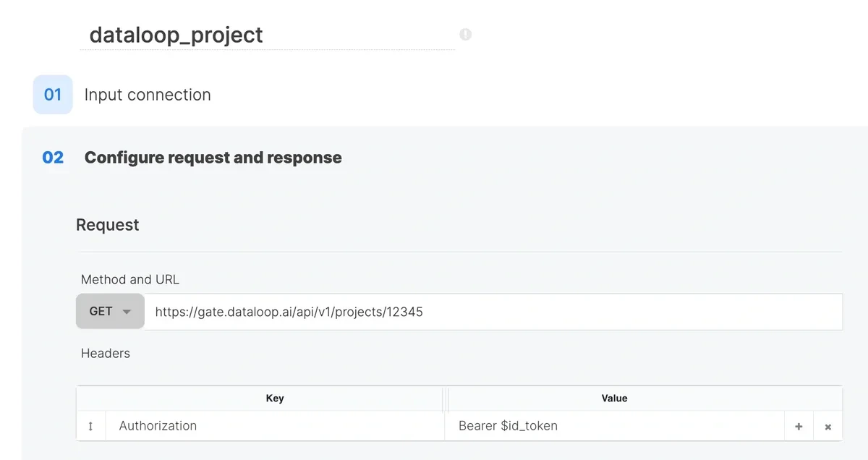Click the dotted underline under the project name
This screenshot has width=868, height=460.
click(x=268, y=48)
